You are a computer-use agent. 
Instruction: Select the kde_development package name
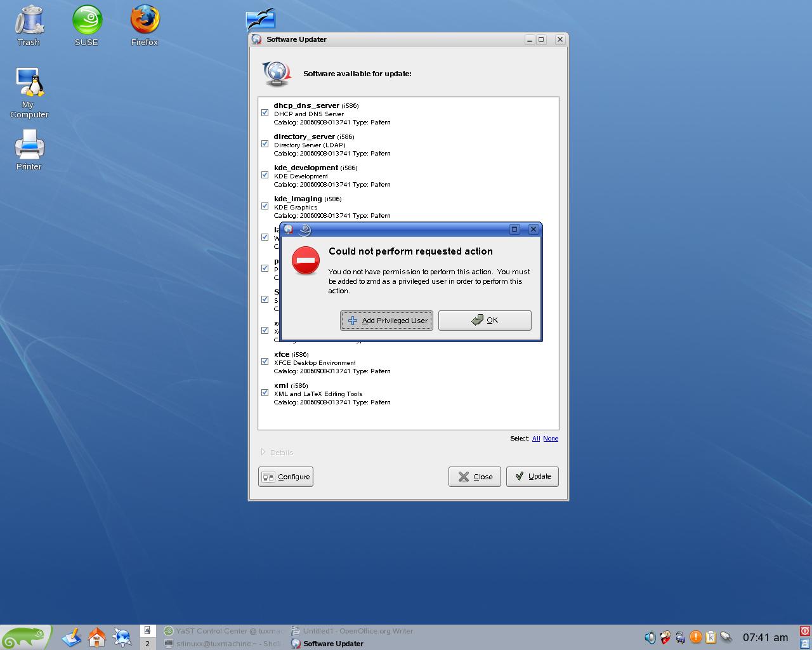(x=306, y=168)
